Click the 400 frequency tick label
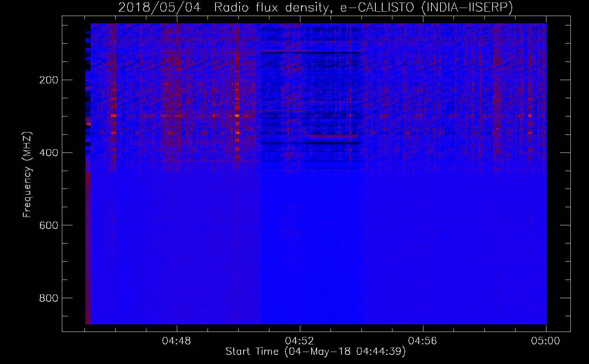 (x=49, y=153)
